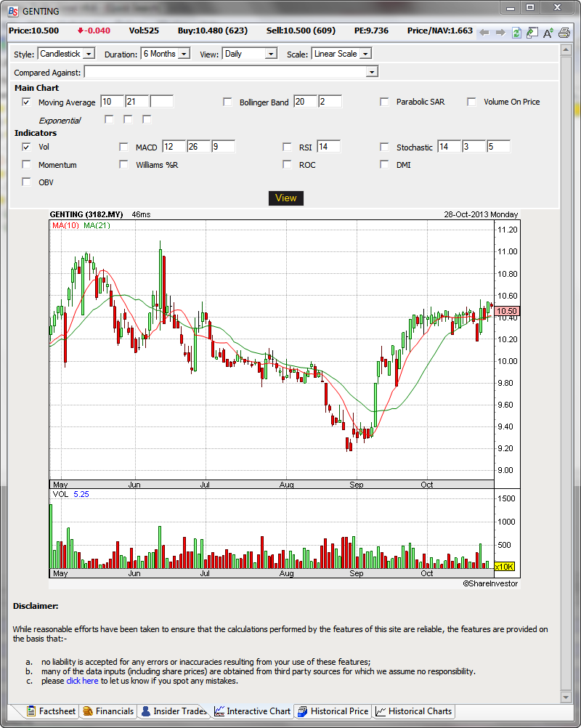Enable the ROC indicator checkbox
Screen dimensions: 581x728
[x=287, y=164]
